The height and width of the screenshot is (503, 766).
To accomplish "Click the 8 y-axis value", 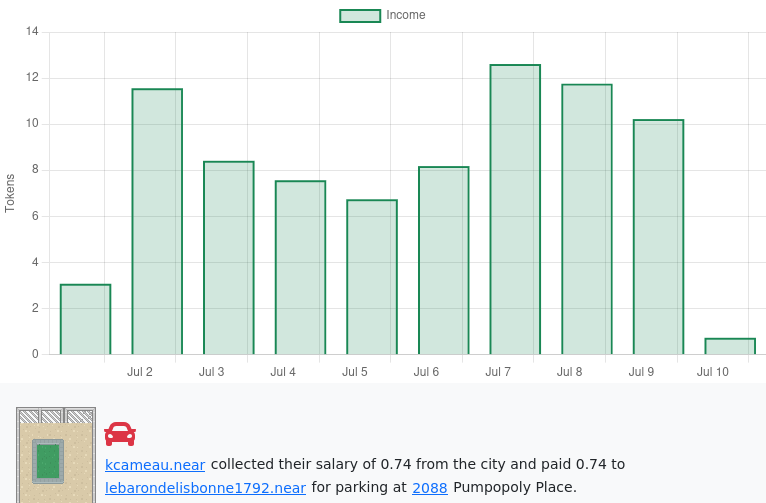I will tap(35, 170).
